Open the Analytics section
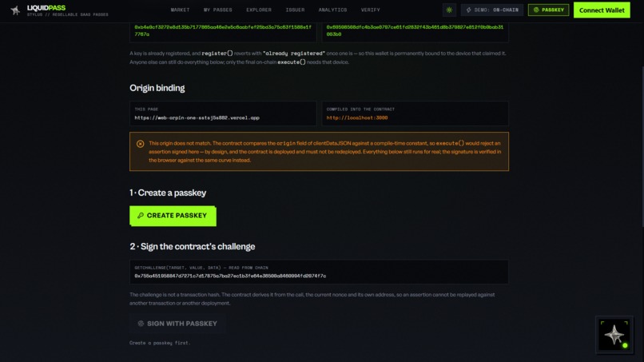Image resolution: width=644 pixels, height=362 pixels. (x=332, y=10)
